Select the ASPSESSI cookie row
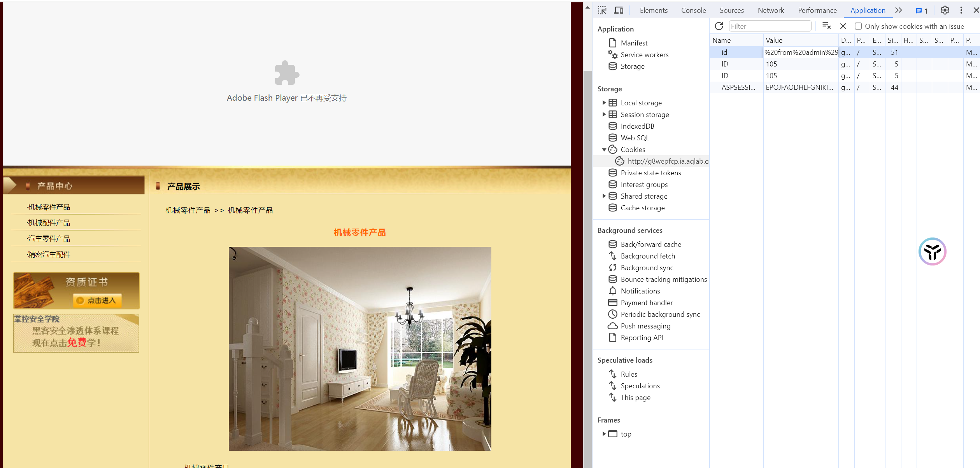The image size is (980, 468). point(845,87)
